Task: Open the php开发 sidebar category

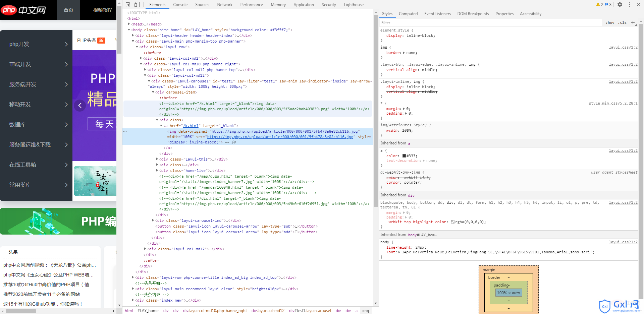Action: pyautogui.click(x=36, y=44)
